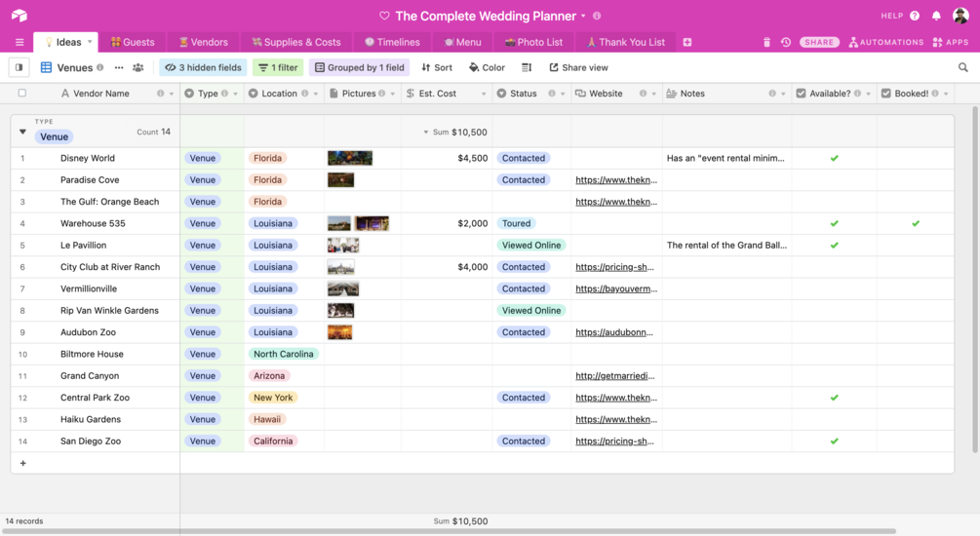Select Viewed Online status for Le Pavillion

coord(531,245)
